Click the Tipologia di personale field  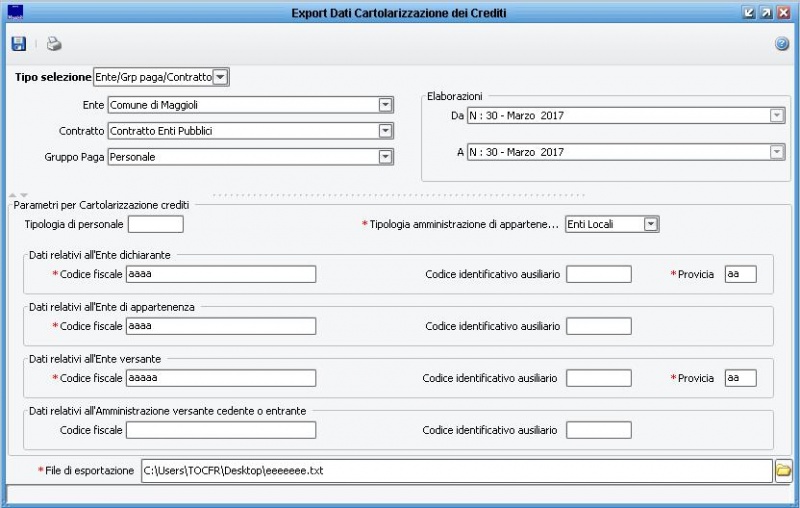coord(156,224)
